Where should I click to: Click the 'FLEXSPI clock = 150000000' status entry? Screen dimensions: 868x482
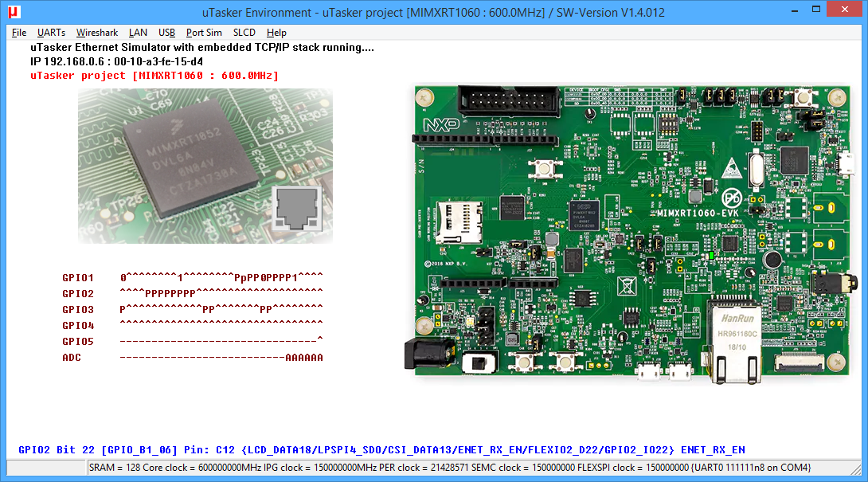click(x=633, y=468)
